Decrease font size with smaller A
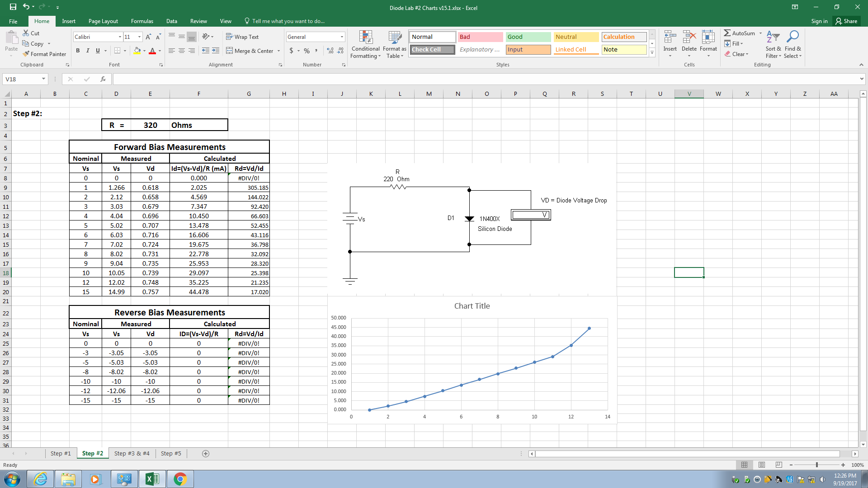The width and height of the screenshot is (868, 488). pyautogui.click(x=158, y=37)
